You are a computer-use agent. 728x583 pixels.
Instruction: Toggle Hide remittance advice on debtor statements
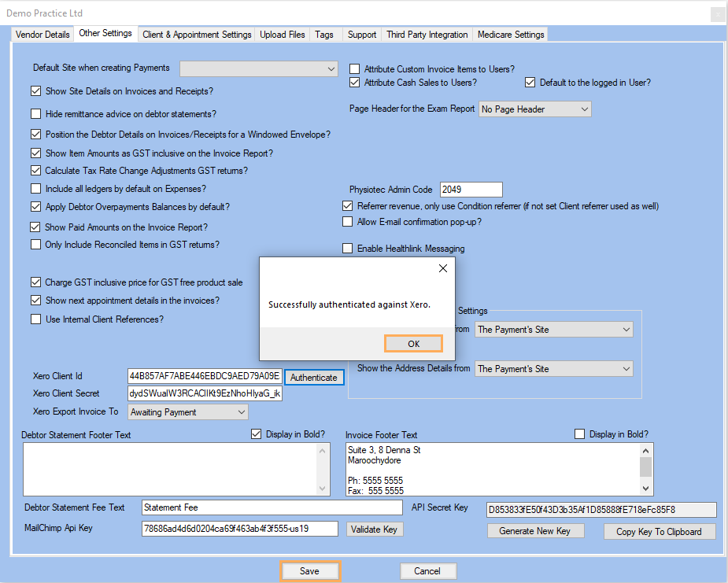(36, 114)
